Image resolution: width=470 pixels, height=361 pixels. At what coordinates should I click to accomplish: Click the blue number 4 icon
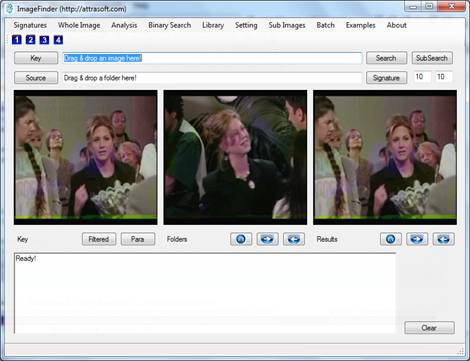point(58,40)
